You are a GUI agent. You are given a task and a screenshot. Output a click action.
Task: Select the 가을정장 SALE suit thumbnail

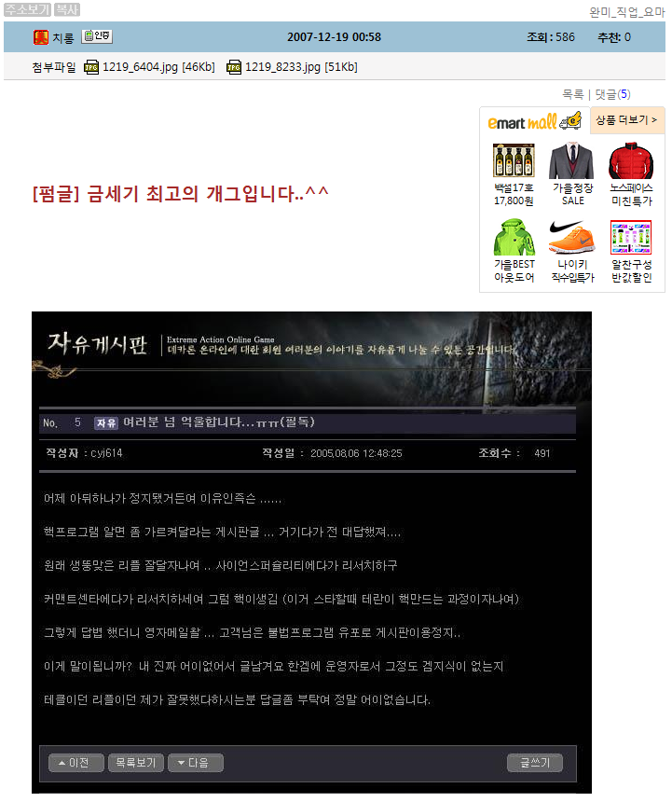[x=572, y=160]
